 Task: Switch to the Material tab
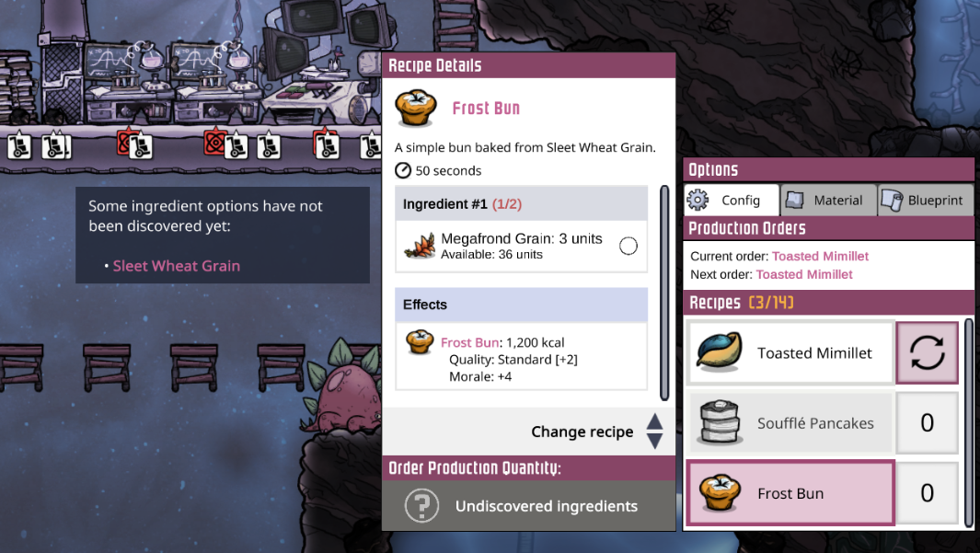point(828,200)
